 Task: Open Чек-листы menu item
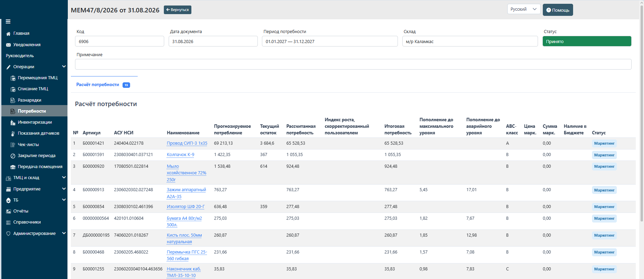coord(28,145)
